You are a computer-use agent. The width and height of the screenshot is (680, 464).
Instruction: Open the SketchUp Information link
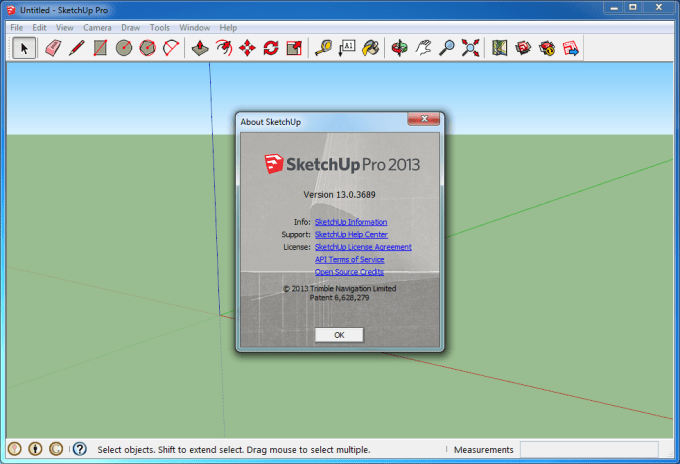click(351, 222)
